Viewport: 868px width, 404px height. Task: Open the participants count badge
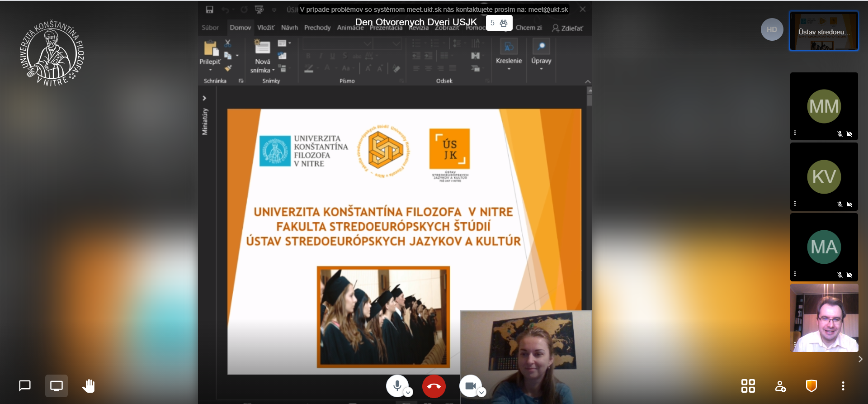[499, 23]
